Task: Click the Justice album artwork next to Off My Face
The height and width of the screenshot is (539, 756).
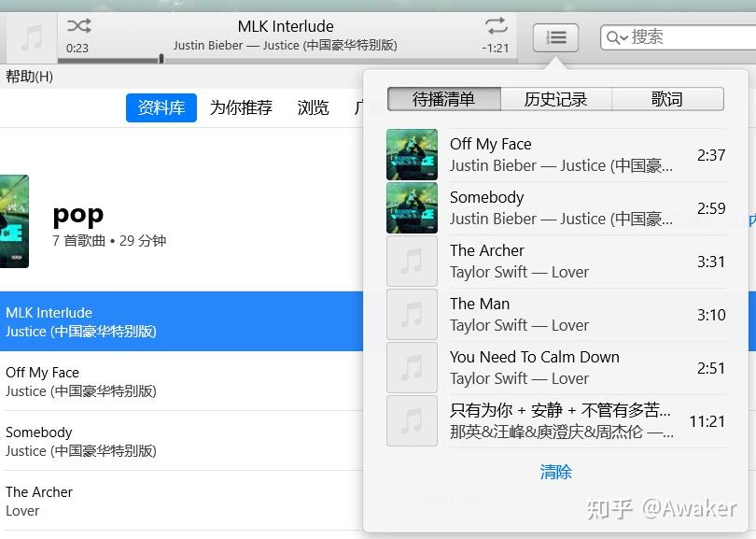Action: click(412, 154)
